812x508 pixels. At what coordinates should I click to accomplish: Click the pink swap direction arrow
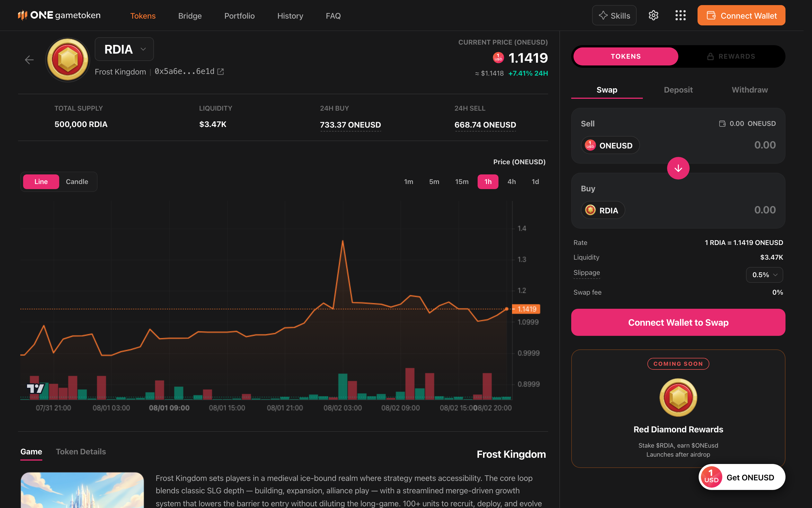pyautogui.click(x=678, y=168)
